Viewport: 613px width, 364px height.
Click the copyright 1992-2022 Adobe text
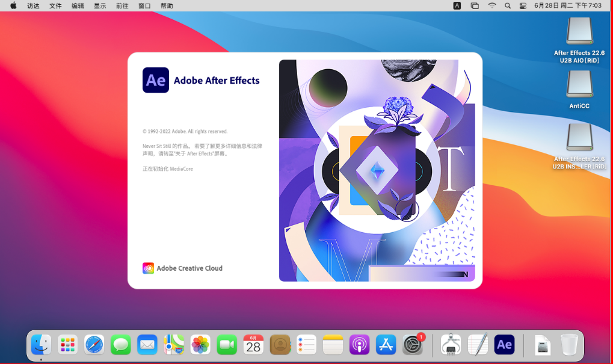click(x=185, y=131)
